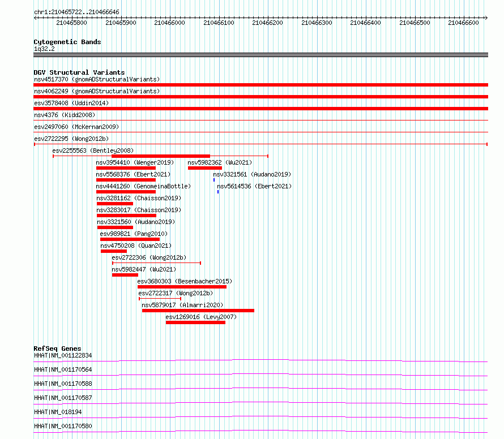Click the blue marker under nsv3321561

214,180
